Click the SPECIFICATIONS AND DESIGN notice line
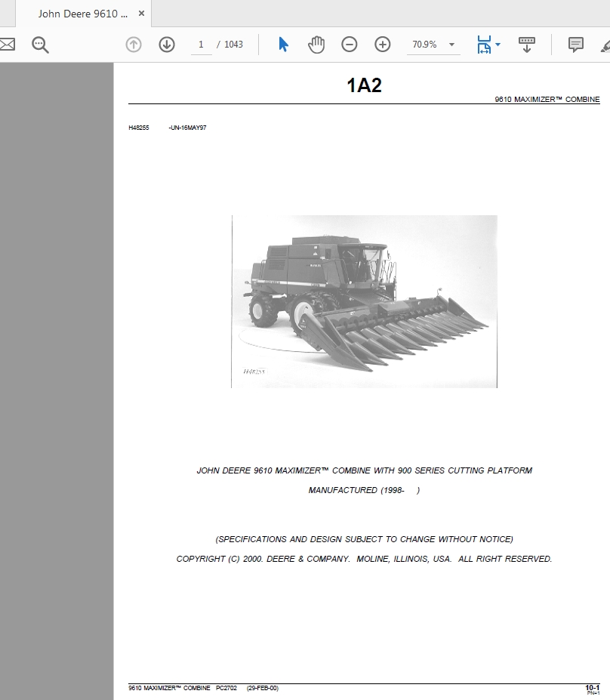 pos(364,539)
